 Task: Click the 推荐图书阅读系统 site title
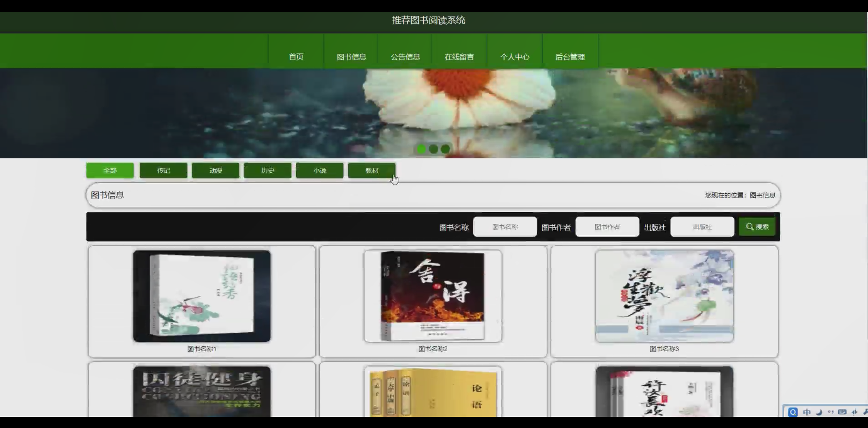click(428, 20)
